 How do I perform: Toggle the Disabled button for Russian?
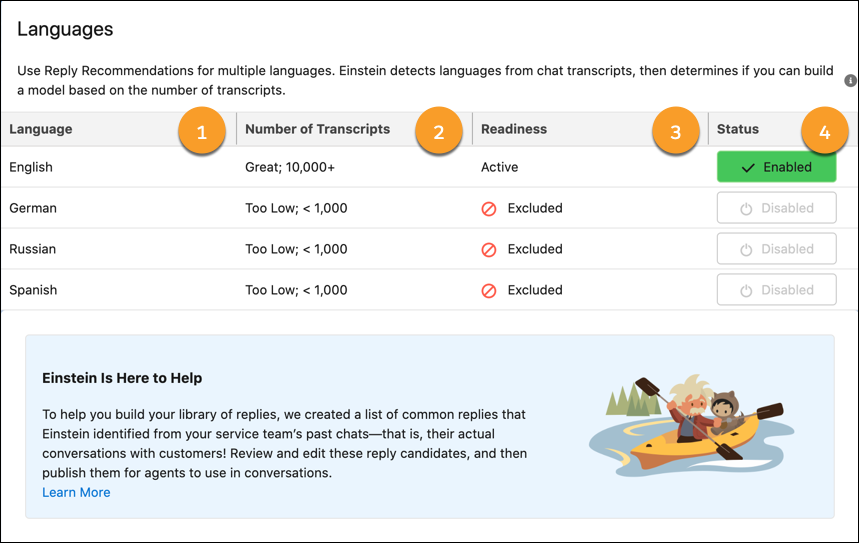(776, 250)
